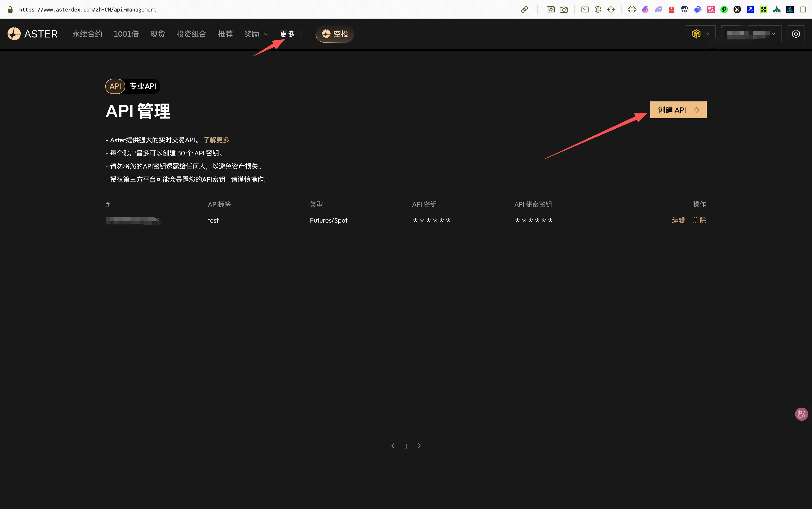Click the camera screenshot icon
Image resolution: width=812 pixels, height=509 pixels.
tap(564, 9)
